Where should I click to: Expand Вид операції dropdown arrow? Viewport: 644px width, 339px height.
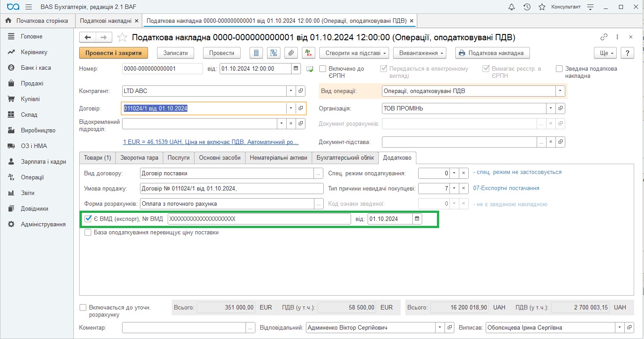click(x=560, y=91)
